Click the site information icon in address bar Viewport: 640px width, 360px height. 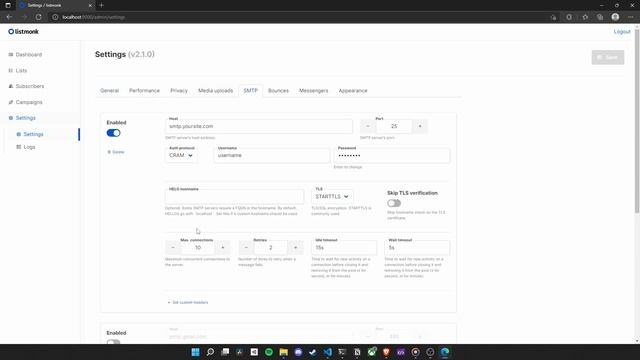(55, 17)
